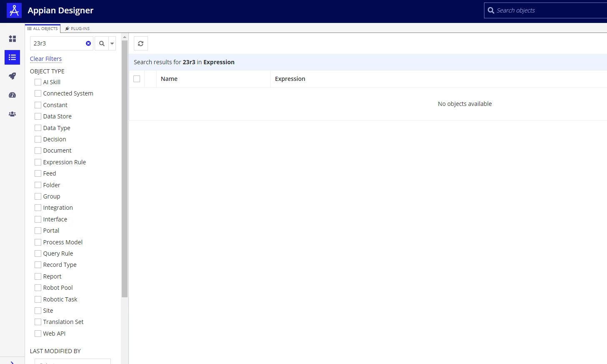The image size is (607, 364).
Task: Check the Web API filter
Action: point(38,334)
